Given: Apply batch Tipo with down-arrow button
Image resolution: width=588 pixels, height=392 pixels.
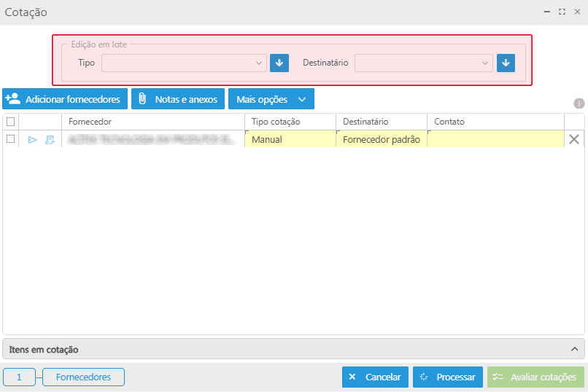Looking at the screenshot, I should 279,63.
